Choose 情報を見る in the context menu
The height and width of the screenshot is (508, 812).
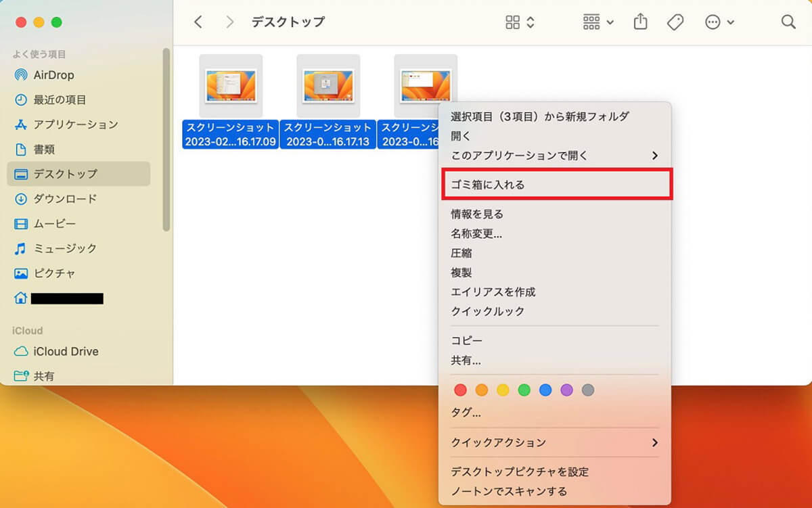[x=555, y=214]
